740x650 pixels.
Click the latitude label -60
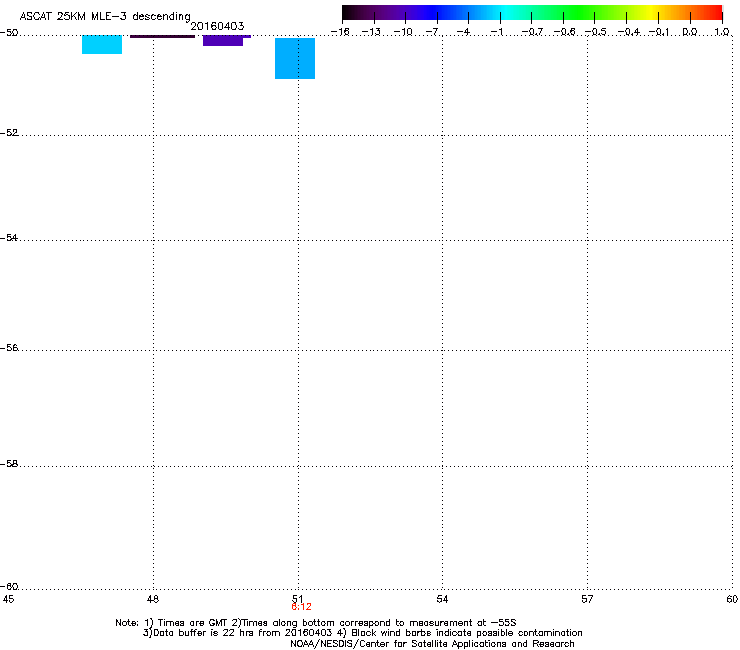(x=9, y=587)
